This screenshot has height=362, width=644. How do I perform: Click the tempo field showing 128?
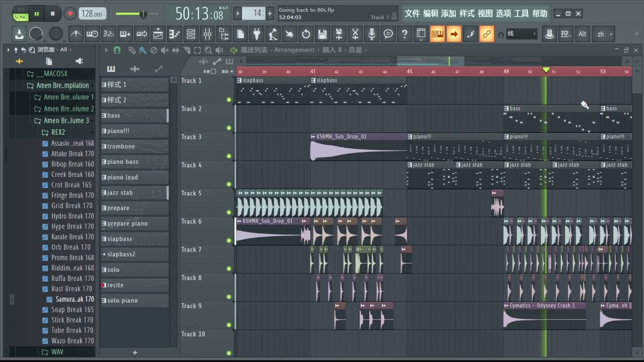point(93,14)
